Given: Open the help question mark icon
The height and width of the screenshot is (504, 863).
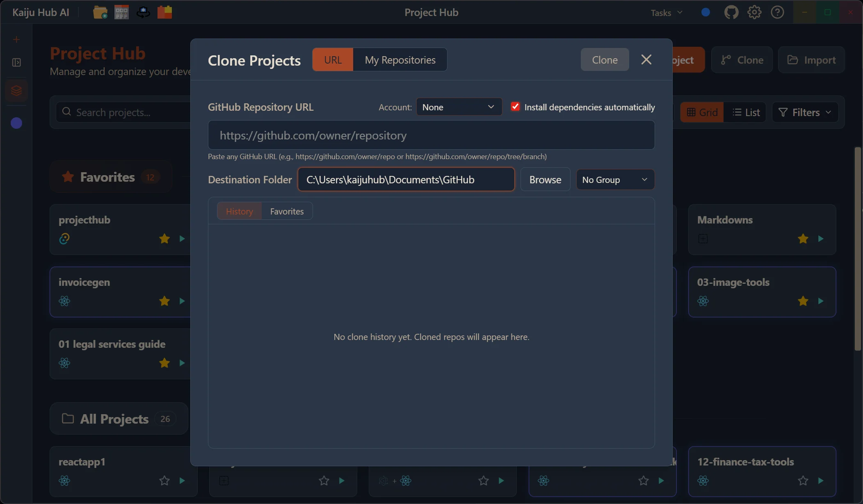Looking at the screenshot, I should click(x=777, y=12).
